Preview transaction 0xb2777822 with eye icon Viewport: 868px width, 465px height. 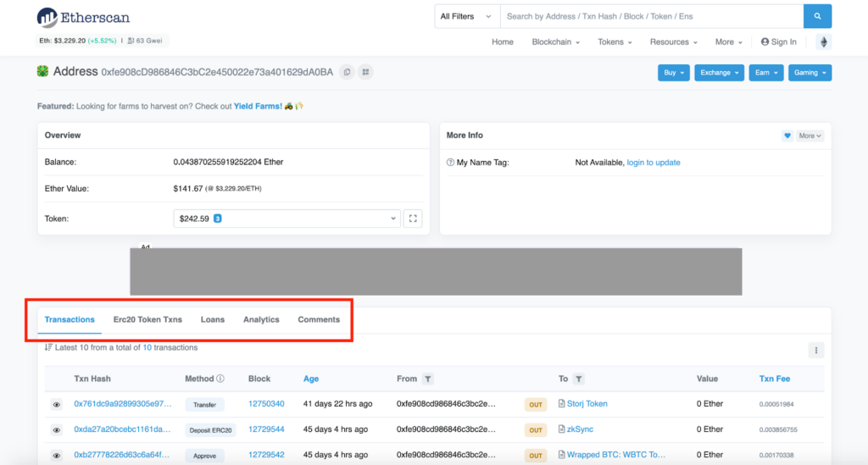(57, 456)
